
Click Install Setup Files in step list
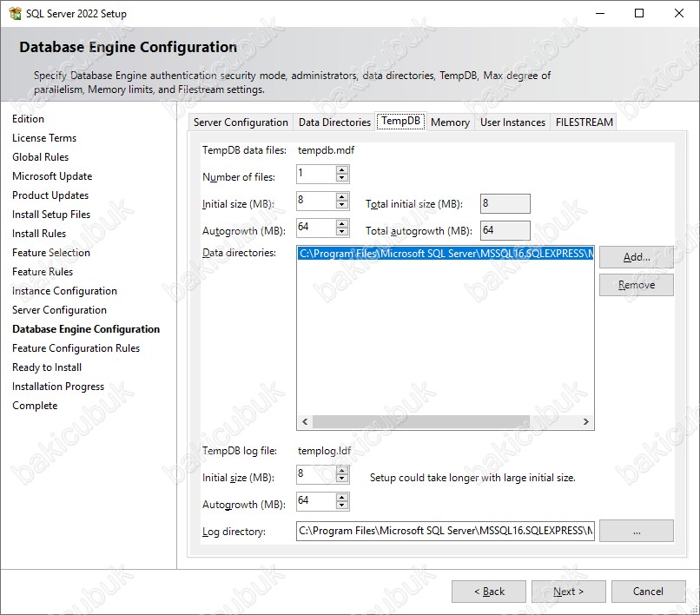click(51, 215)
